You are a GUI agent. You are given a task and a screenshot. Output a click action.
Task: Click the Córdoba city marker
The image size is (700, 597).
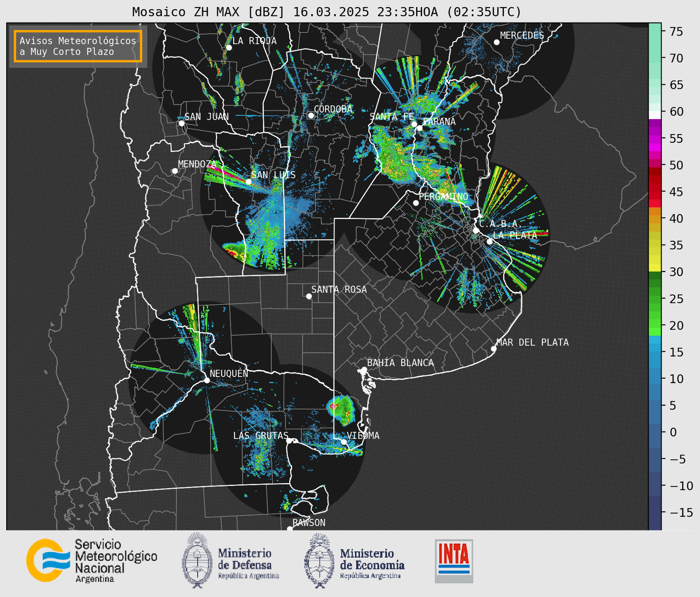[311, 115]
